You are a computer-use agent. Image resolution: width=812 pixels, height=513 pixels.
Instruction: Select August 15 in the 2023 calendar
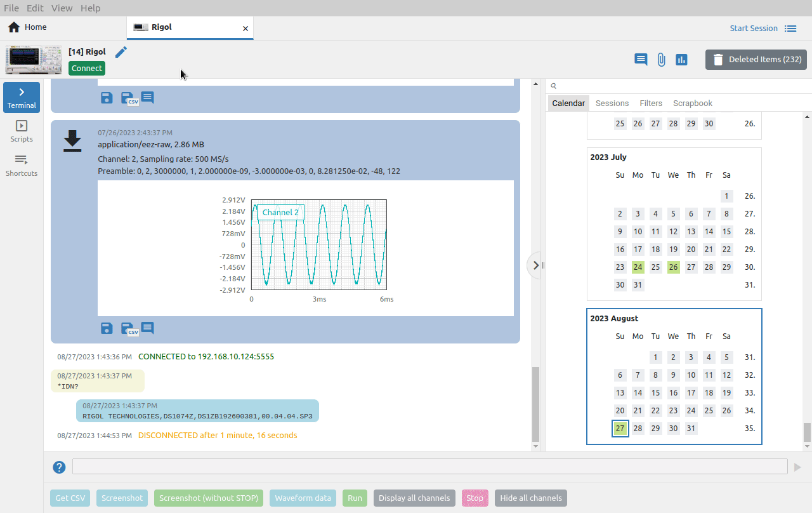tap(656, 393)
